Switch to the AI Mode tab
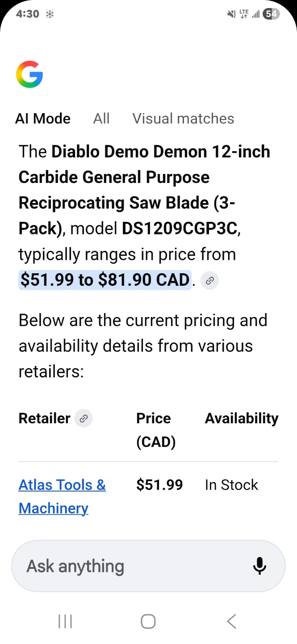The image size is (297, 644). pyautogui.click(x=43, y=119)
